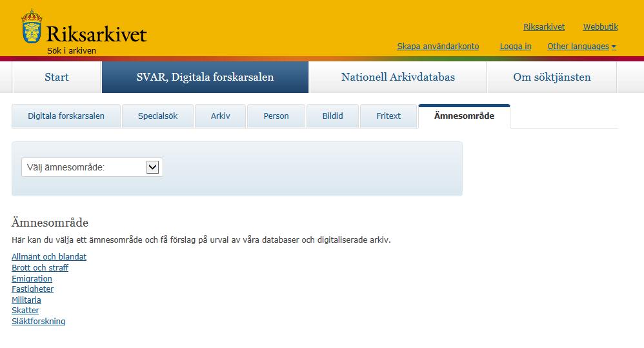Open the Allmänt och blandat link
This screenshot has width=644, height=348.
[49, 257]
